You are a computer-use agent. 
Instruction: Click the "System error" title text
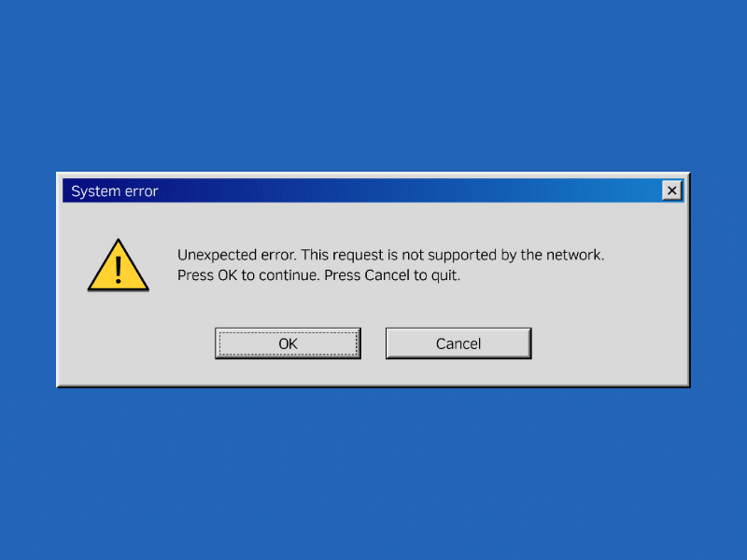[x=114, y=191]
